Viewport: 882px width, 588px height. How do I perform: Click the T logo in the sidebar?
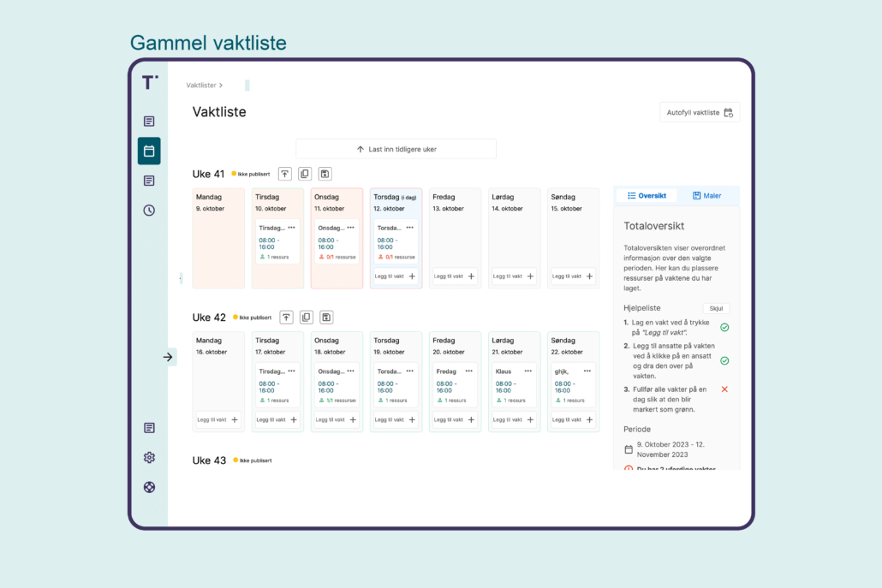click(x=150, y=83)
